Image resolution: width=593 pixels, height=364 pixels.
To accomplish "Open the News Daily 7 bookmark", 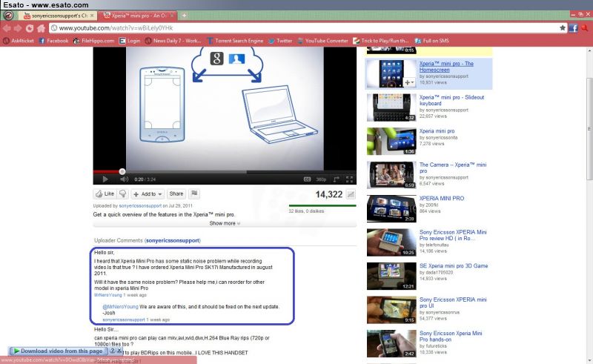I will point(173,41).
